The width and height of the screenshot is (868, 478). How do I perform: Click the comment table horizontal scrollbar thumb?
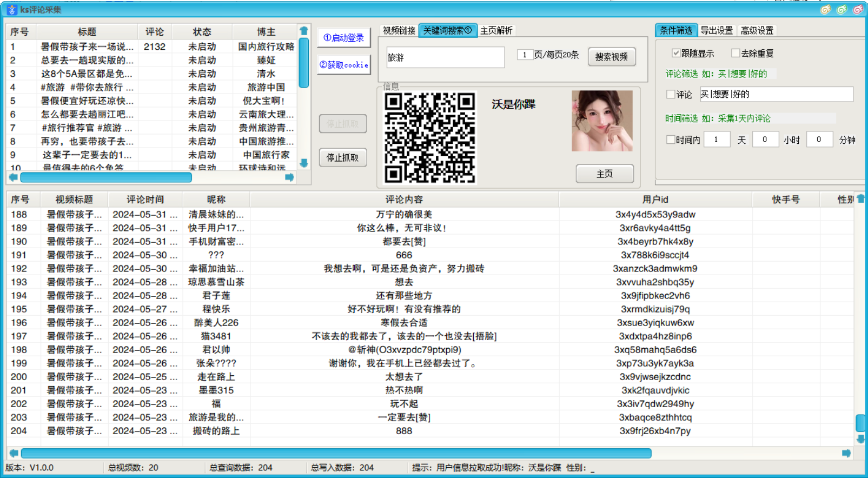click(336, 453)
